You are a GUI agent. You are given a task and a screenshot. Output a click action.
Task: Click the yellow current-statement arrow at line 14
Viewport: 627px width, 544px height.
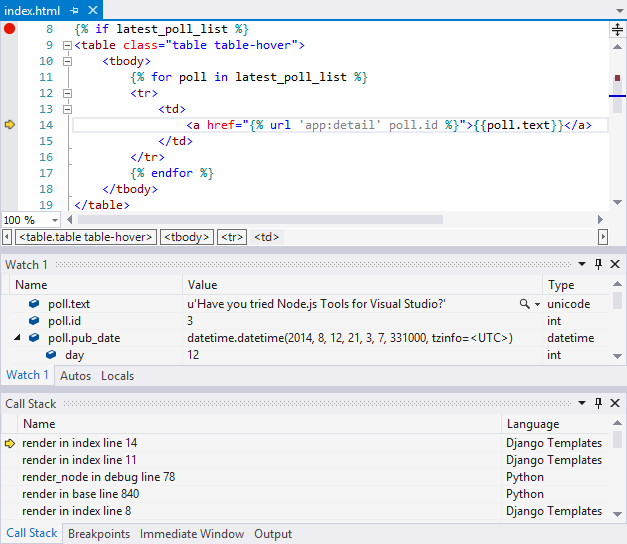tap(10, 125)
